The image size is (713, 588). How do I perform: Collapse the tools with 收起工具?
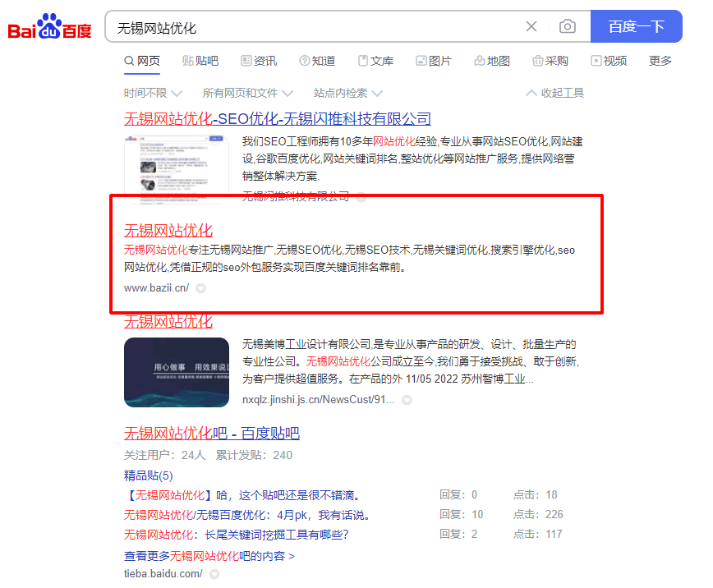coord(554,94)
